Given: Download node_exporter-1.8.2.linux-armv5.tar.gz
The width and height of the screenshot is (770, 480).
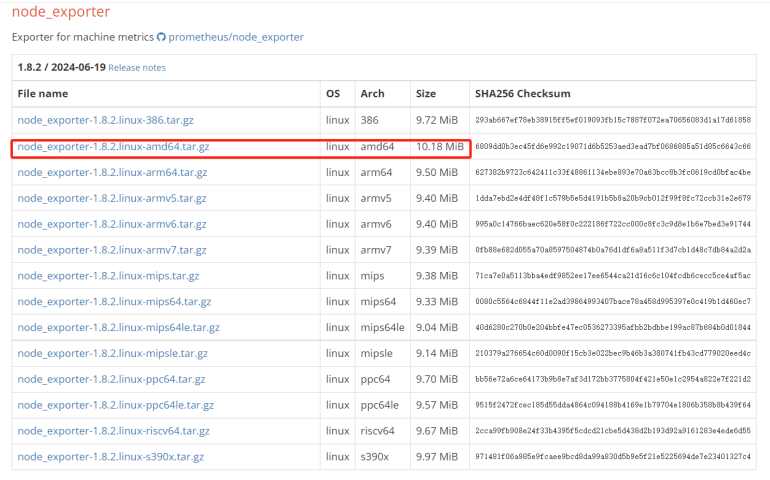Looking at the screenshot, I should 112,198.
